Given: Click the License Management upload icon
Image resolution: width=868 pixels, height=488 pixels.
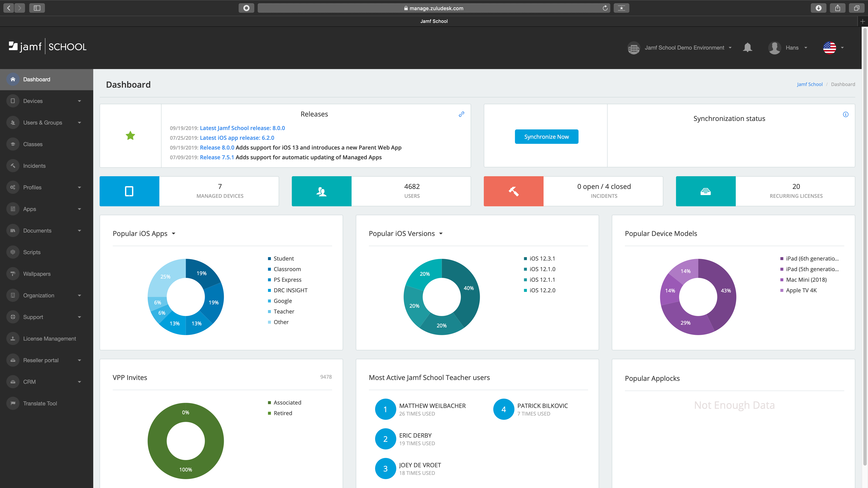Looking at the screenshot, I should tap(13, 338).
